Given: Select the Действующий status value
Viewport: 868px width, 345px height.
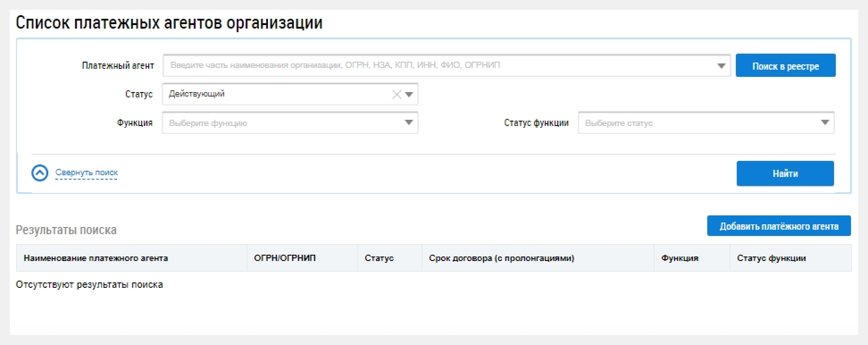Looking at the screenshot, I should click(197, 94).
